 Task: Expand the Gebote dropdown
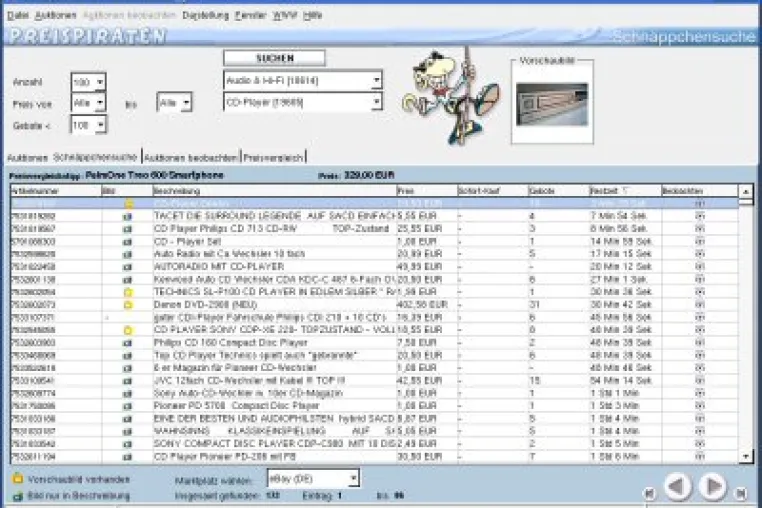tap(100, 125)
